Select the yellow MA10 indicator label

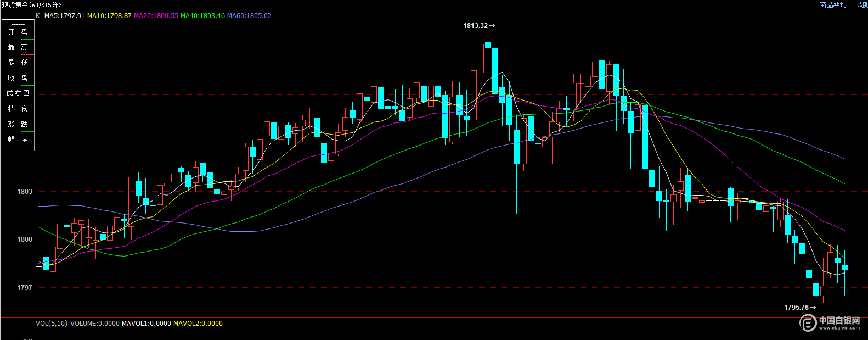(x=109, y=16)
